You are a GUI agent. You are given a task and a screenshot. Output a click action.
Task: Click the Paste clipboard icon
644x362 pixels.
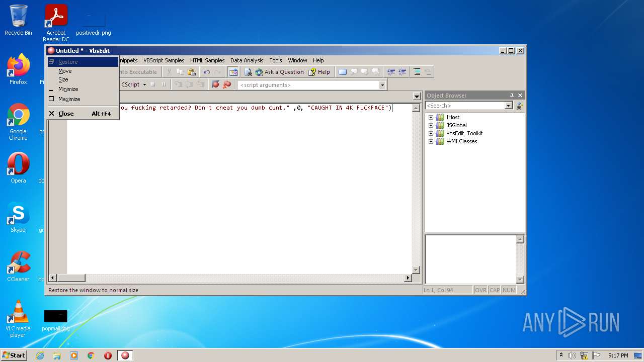(x=192, y=72)
